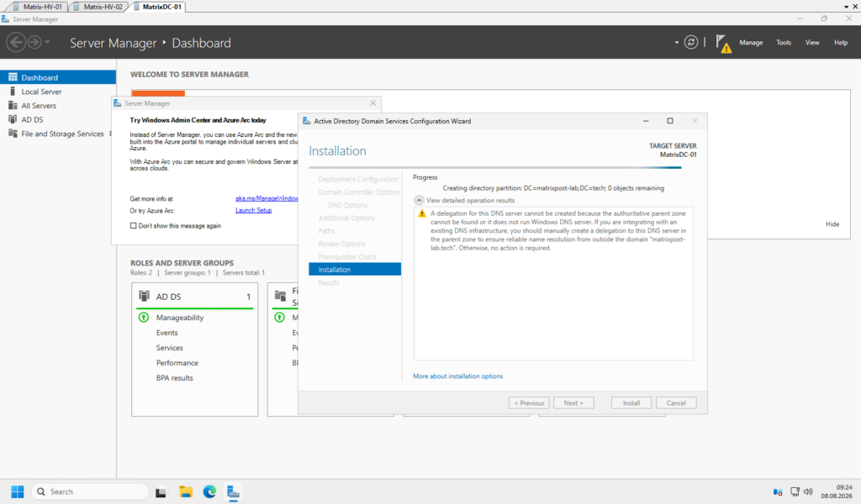This screenshot has width=861, height=504.
Task: Close the Server Manager Azure Arc popup
Action: [x=372, y=103]
